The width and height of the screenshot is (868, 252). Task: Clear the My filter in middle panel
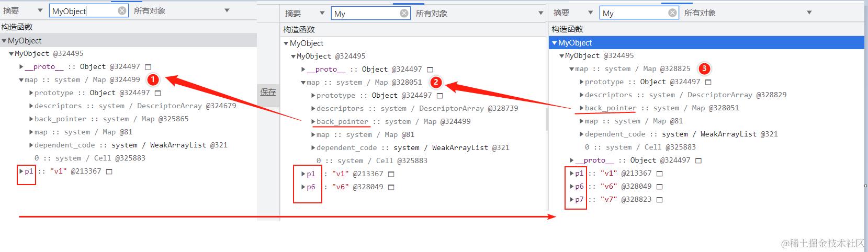[x=404, y=14]
